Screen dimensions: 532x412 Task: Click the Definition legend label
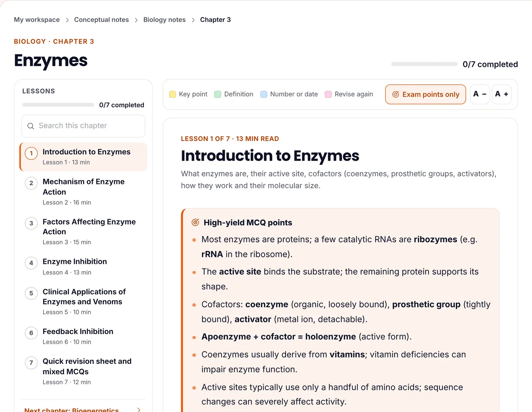point(239,94)
